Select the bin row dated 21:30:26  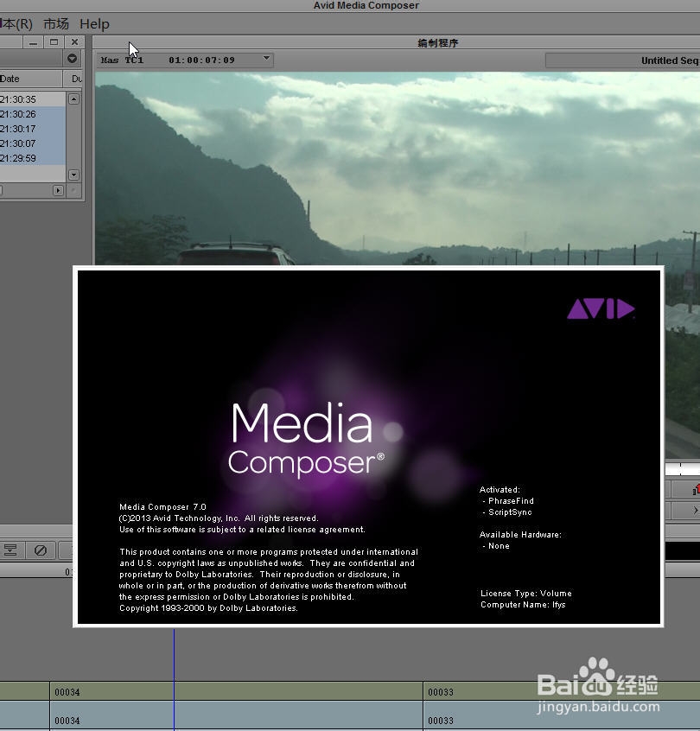[x=33, y=114]
